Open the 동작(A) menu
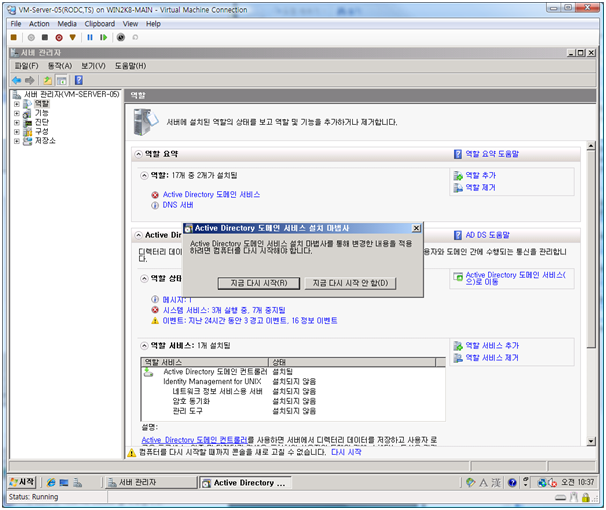 [x=60, y=66]
